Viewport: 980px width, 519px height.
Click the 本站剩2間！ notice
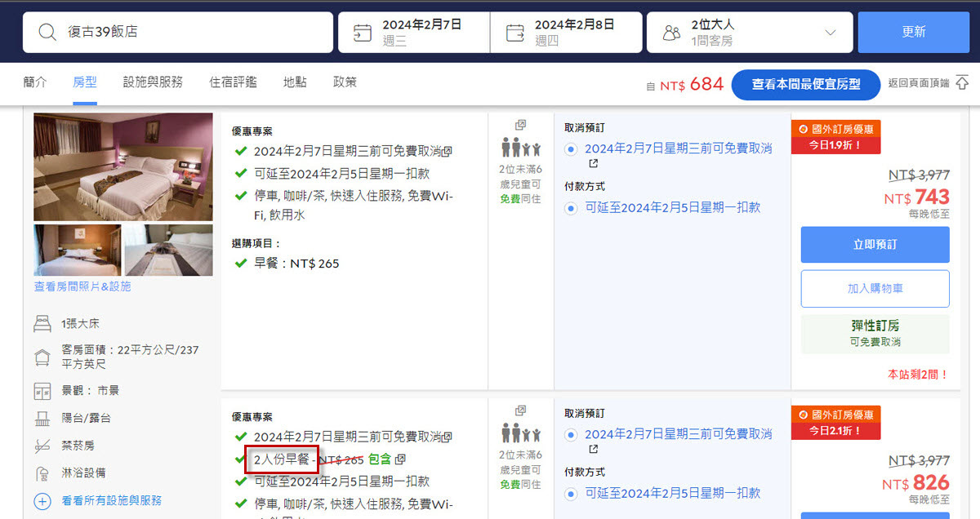918,375
